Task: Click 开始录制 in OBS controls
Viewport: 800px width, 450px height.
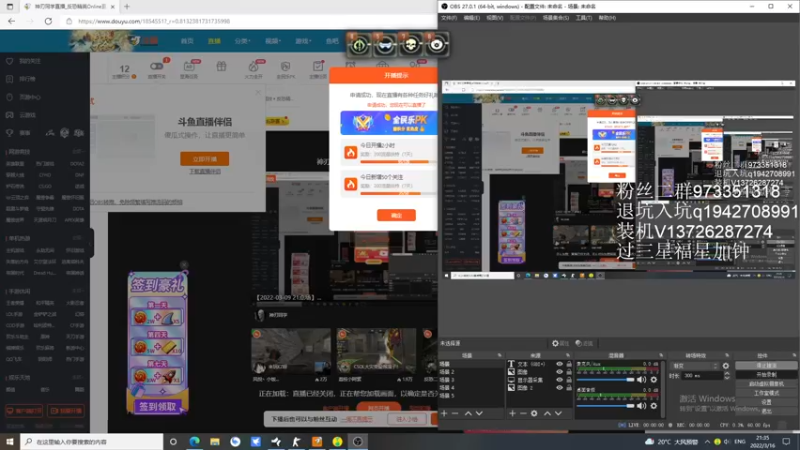Action: point(766,374)
